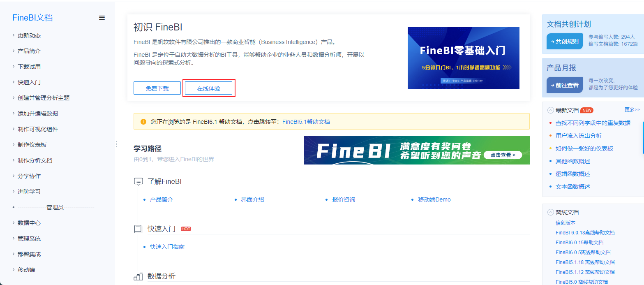Click the 编写文档篇数: 1672篇 text

tap(613, 43)
